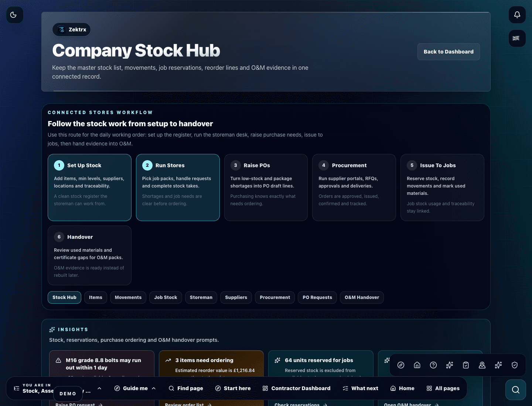Go Back to Dashboard

point(449,52)
